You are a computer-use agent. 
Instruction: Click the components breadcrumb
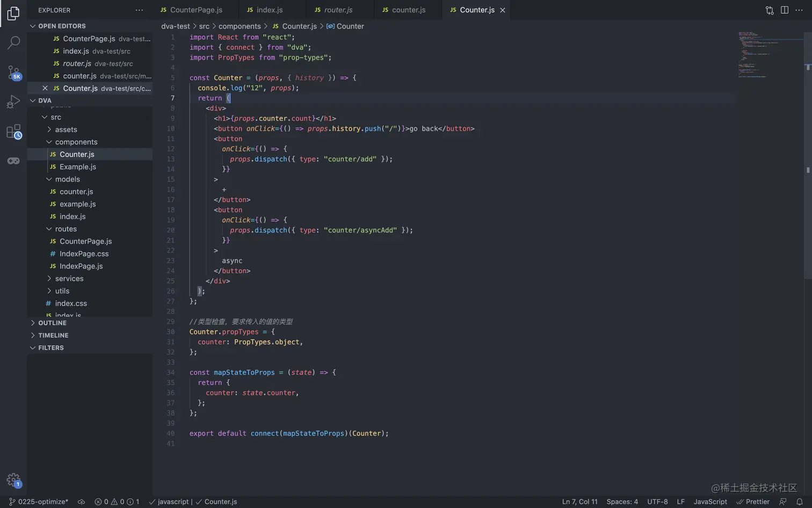point(240,26)
